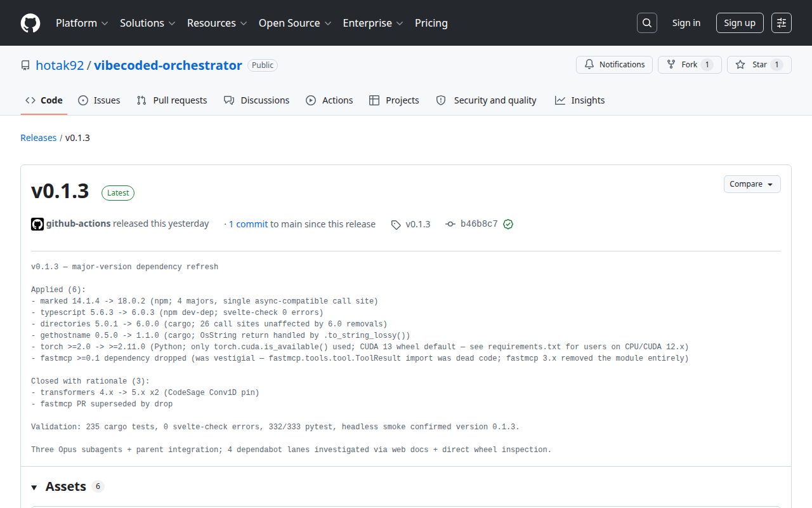
Task: Open the appearance settings icon button
Action: coord(782,23)
